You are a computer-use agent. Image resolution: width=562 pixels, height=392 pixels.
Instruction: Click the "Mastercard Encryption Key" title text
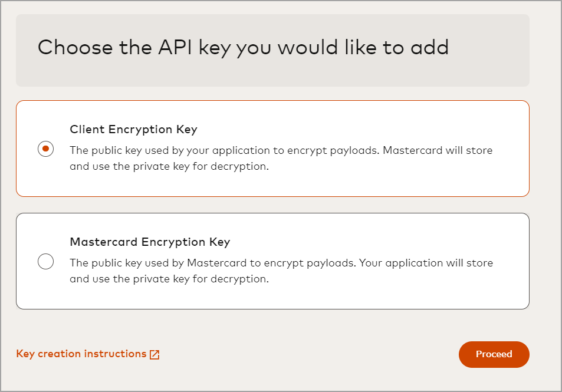[150, 242]
